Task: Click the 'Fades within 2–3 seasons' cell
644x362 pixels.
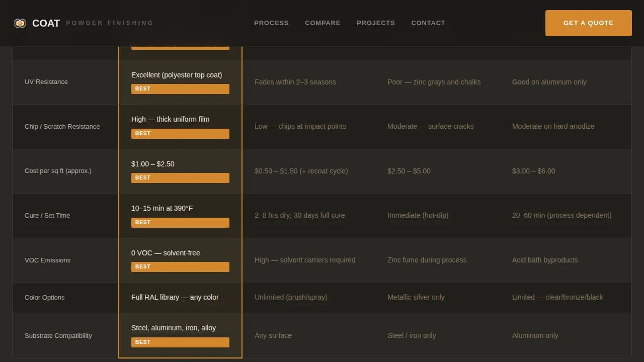Action: click(295, 82)
